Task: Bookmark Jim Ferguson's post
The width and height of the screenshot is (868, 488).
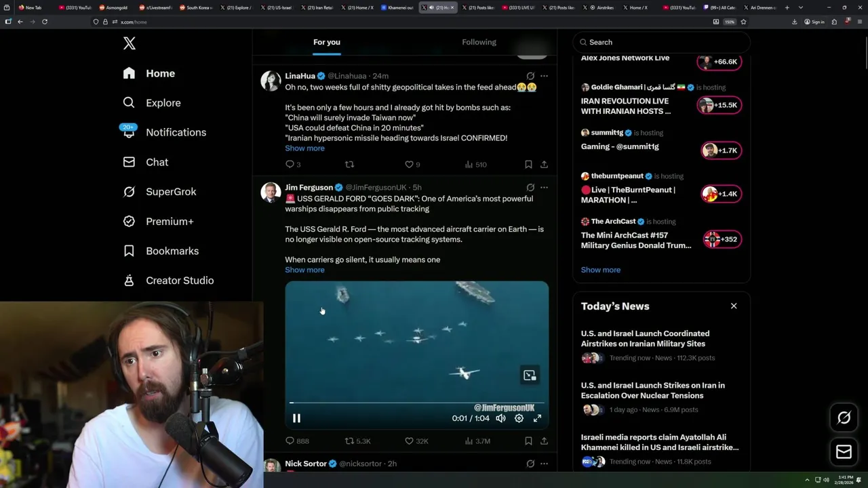Action: click(528, 441)
